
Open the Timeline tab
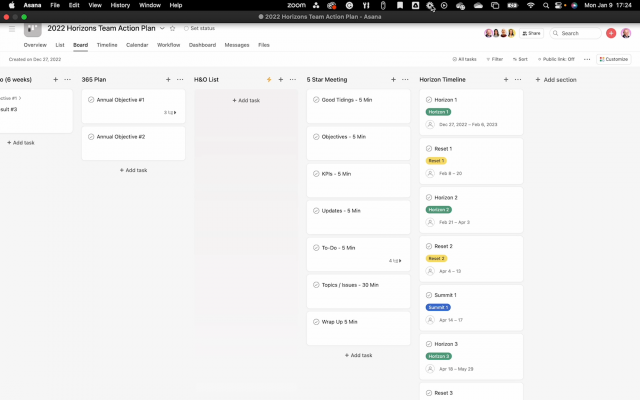click(107, 45)
